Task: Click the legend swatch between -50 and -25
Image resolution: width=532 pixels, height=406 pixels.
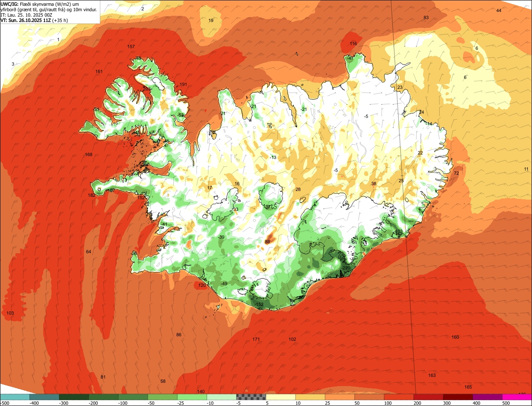Action: pos(163,397)
